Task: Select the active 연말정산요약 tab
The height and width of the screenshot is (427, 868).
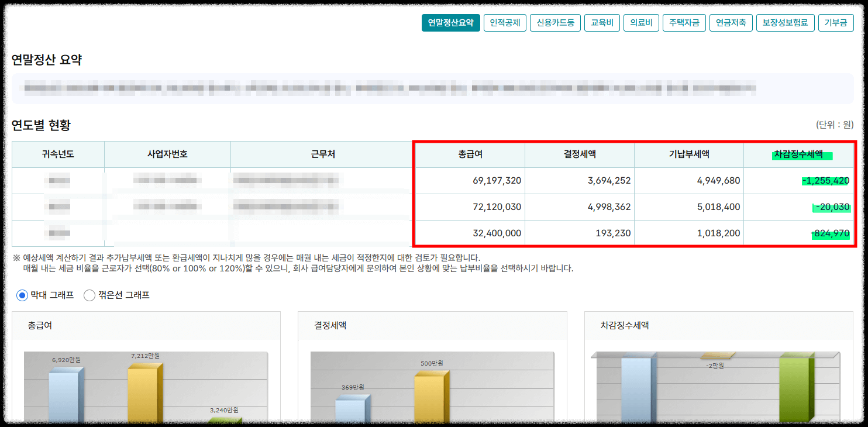Action: (450, 23)
